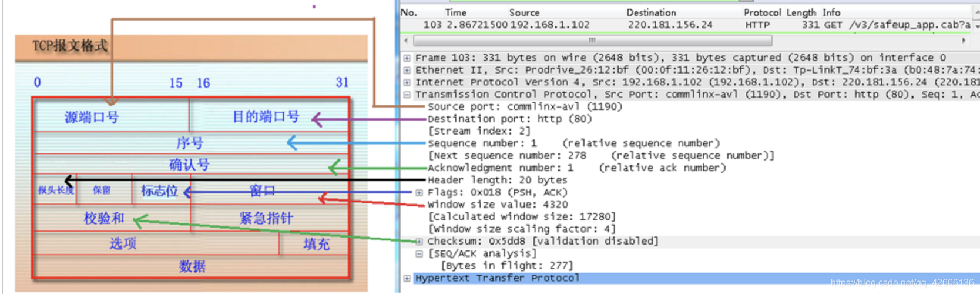This screenshot has height=294, width=980.
Task: Click the packet list vertical scroll down arrow
Action: [976, 26]
